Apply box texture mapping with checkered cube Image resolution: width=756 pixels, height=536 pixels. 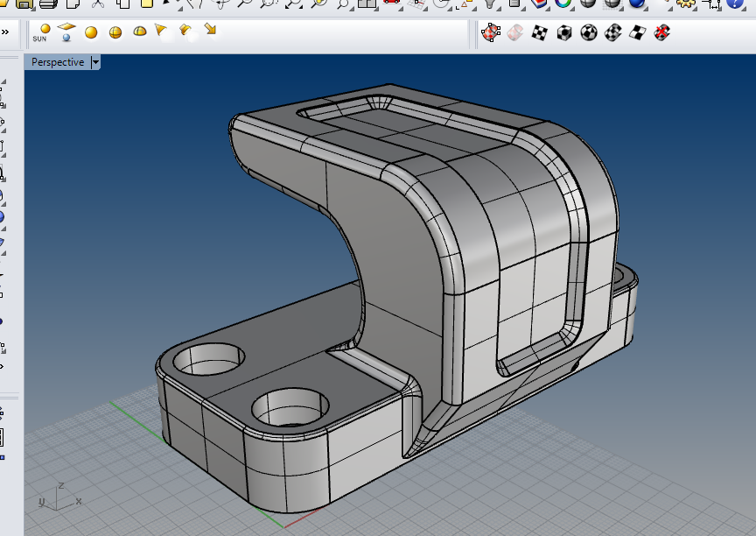tap(564, 33)
